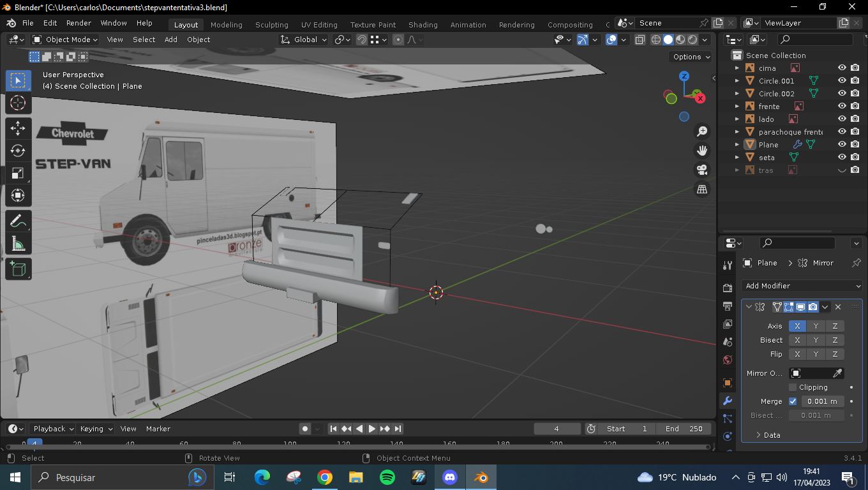Toggle Flip Z in the Mirror modifier
Screen dimensions: 868x490
(x=835, y=354)
